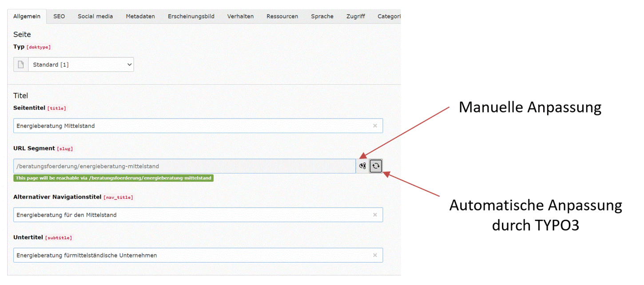644x285 pixels.
Task: Click into the Untertitel input field
Action: pos(178,255)
